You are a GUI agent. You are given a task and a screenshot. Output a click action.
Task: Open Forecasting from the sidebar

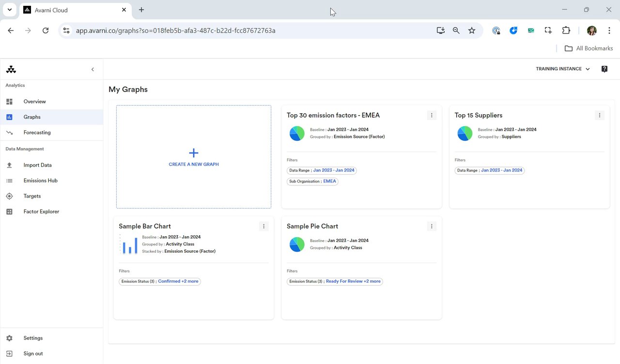coord(37,133)
